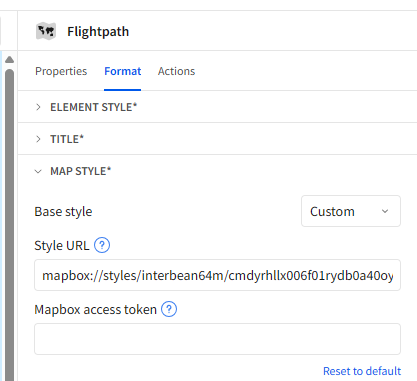Click the TITLE header label
Image resolution: width=417 pixels, height=381 pixels.
67,139
